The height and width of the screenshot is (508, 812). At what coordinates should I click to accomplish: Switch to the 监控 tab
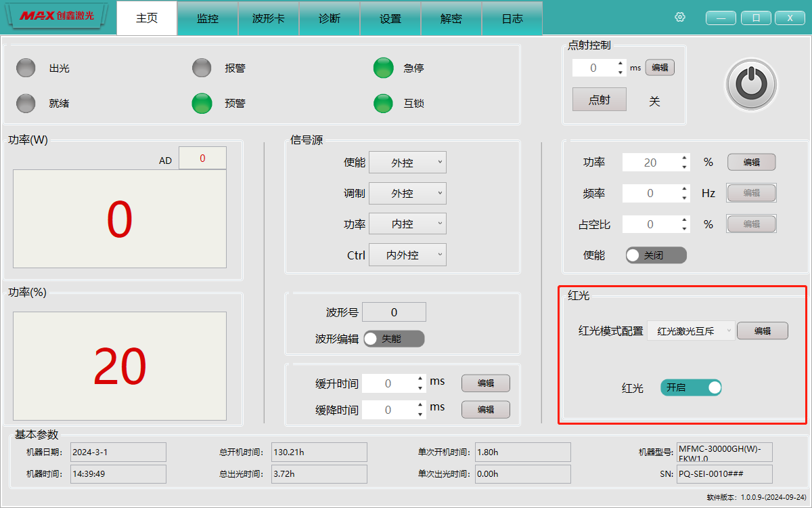click(208, 18)
